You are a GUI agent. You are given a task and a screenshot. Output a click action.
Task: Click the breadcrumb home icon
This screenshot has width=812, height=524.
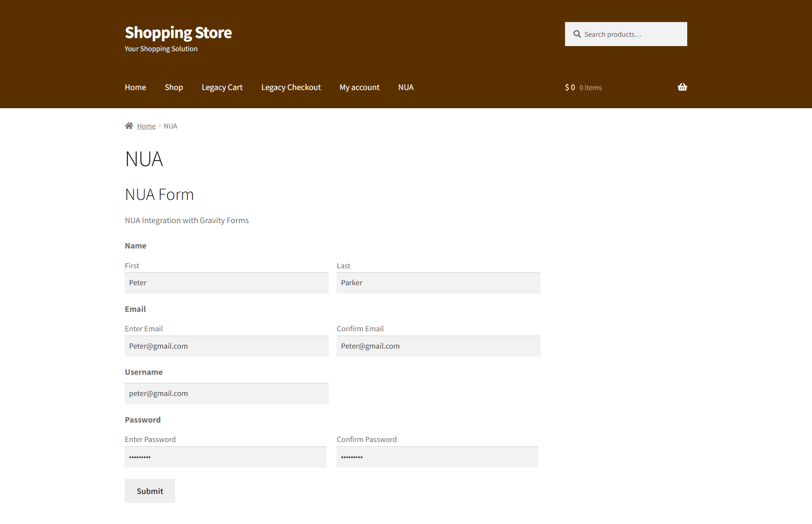point(129,126)
